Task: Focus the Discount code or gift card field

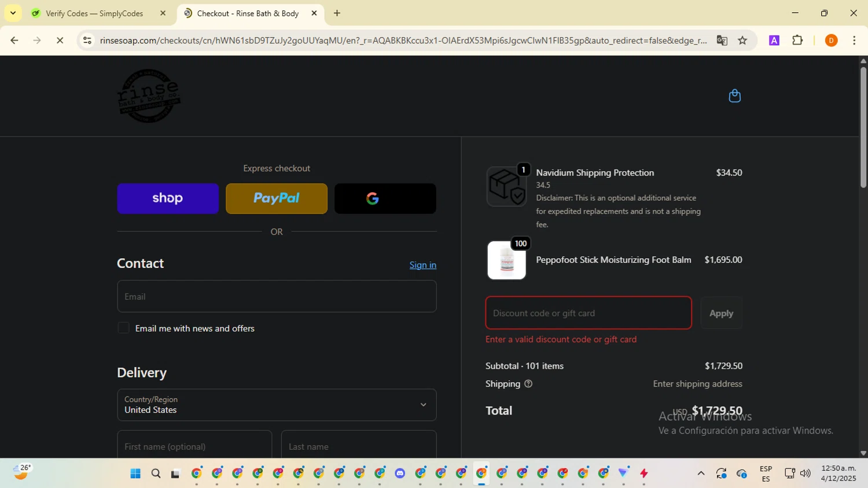Action: (589, 313)
